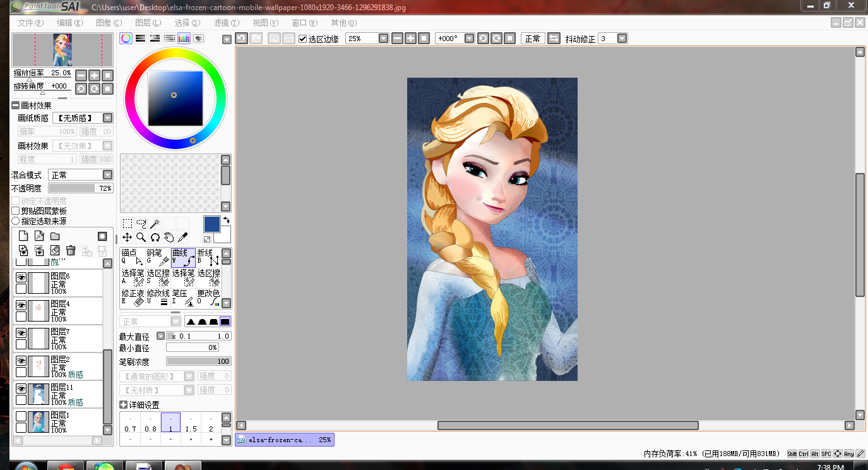Open the 滤镜 menu
This screenshot has height=470, width=868.
(x=225, y=23)
